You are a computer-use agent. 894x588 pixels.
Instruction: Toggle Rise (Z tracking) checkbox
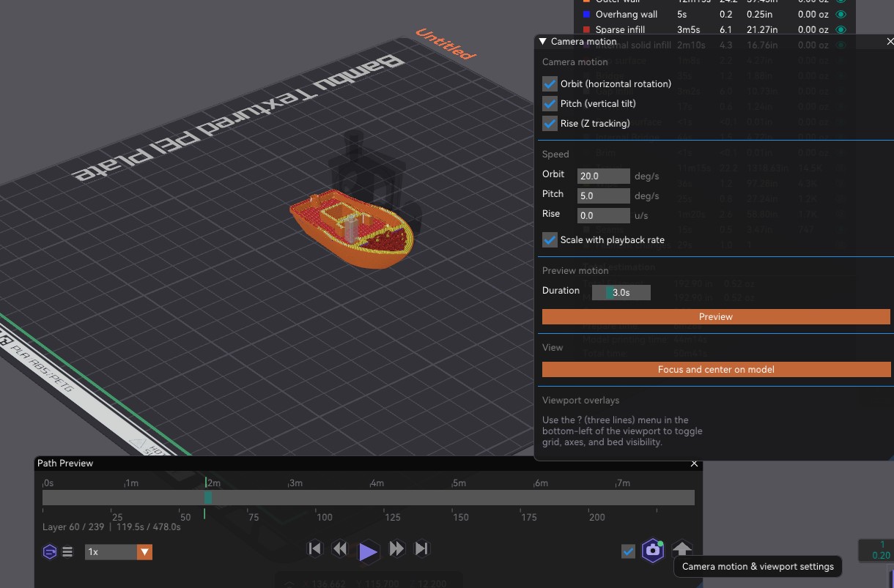[x=550, y=123]
